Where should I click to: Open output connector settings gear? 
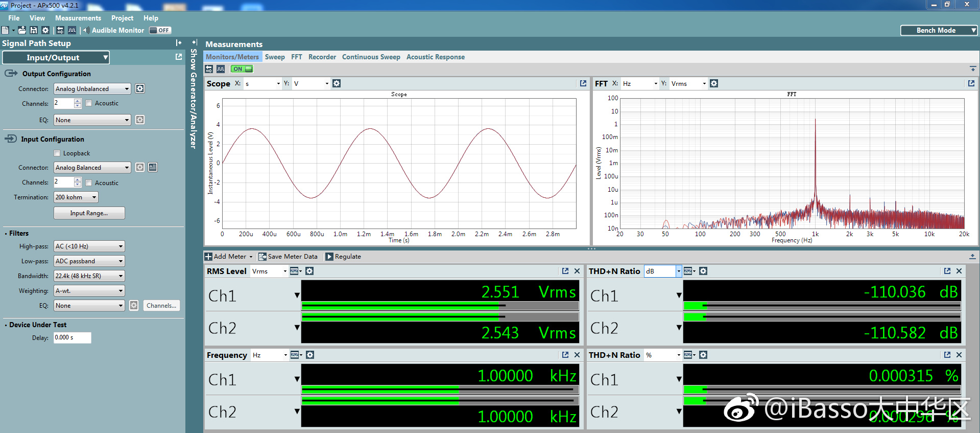(x=140, y=88)
